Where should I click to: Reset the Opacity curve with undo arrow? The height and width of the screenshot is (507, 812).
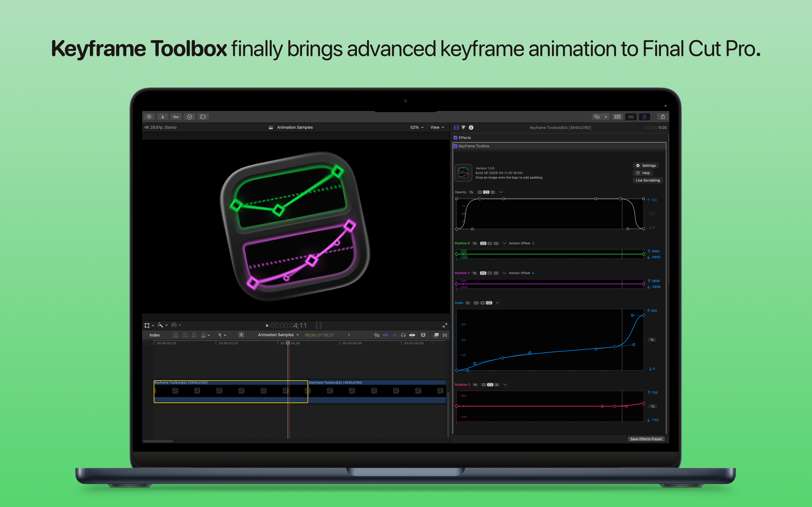click(471, 192)
